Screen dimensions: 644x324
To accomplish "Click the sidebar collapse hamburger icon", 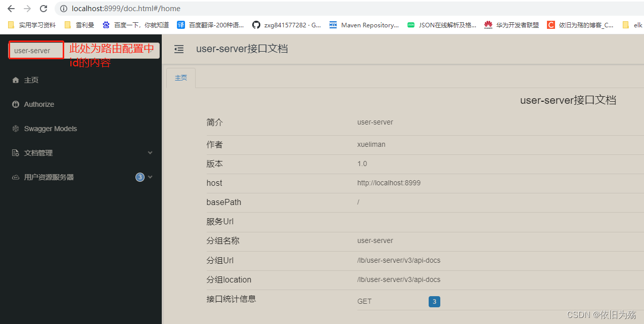I will pos(178,49).
